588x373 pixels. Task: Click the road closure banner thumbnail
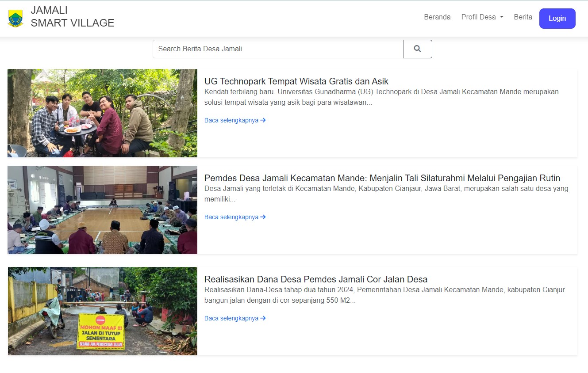(102, 311)
